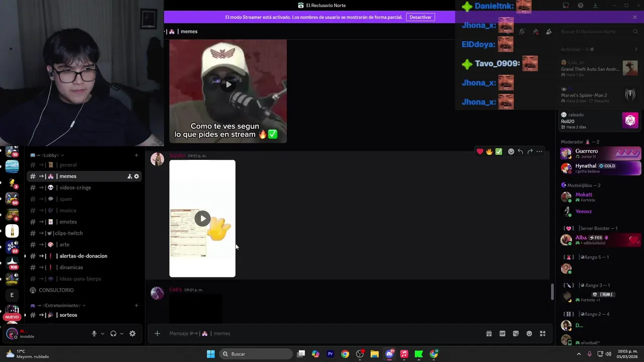644x362 pixels.
Task: Go to the musica channel
Action: tap(84, 211)
